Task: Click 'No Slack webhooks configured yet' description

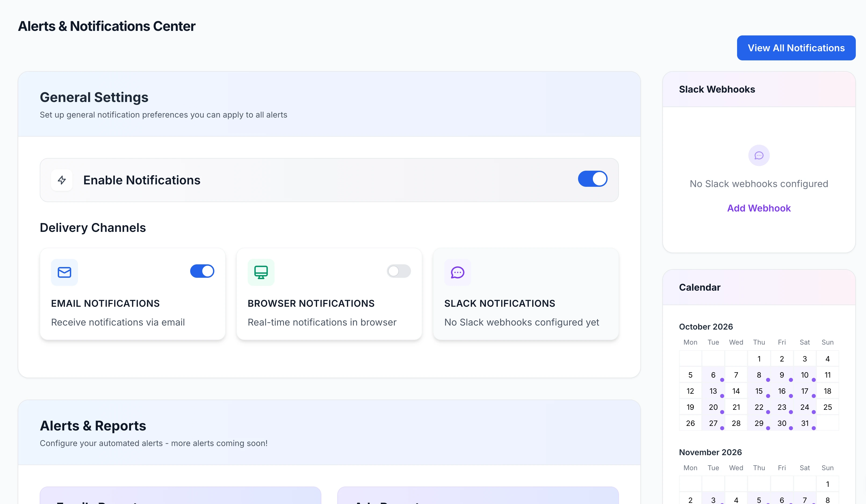Action: point(522,322)
